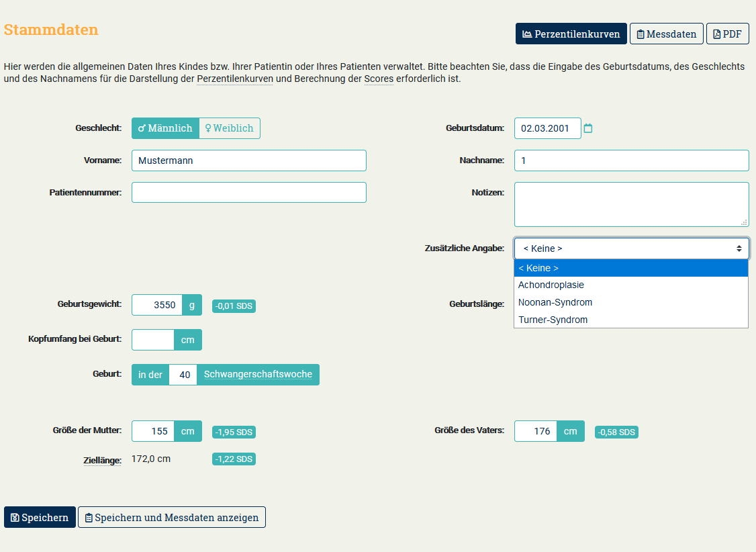Viewport: 756px width, 552px height.
Task: Edit the Größe der Mutter field
Action: click(153, 432)
